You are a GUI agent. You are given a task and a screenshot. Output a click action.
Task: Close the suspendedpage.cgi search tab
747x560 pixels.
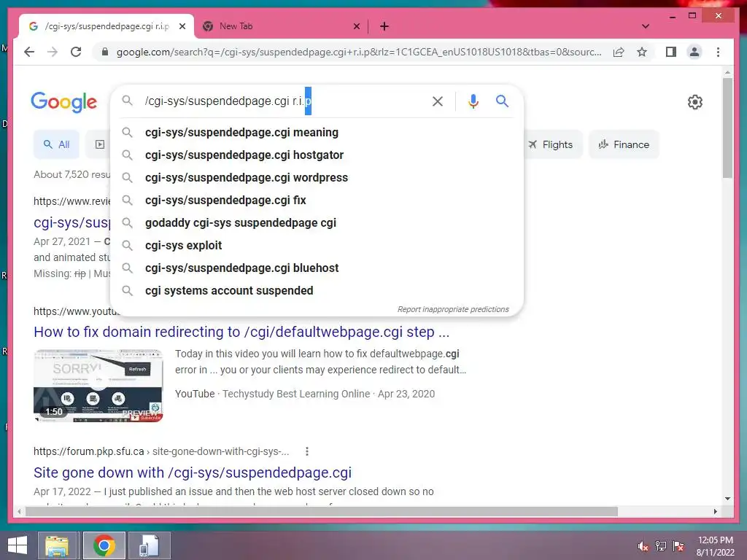pos(182,26)
